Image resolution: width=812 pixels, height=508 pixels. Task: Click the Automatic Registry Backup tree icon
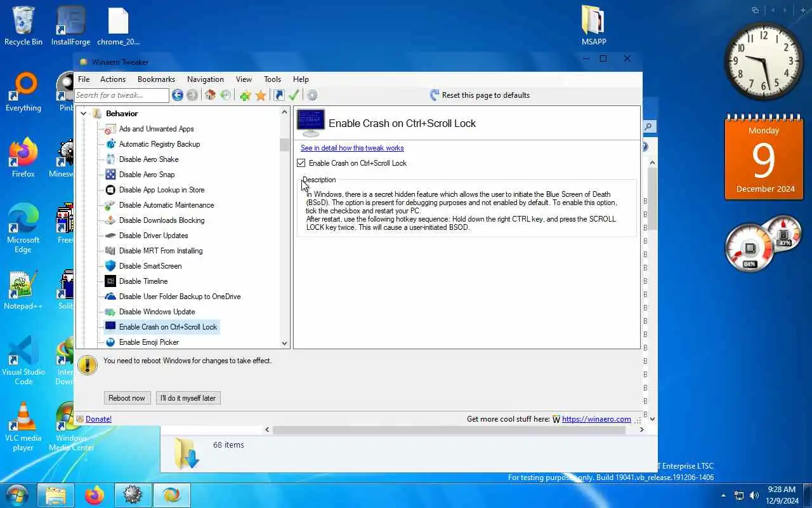coord(110,144)
